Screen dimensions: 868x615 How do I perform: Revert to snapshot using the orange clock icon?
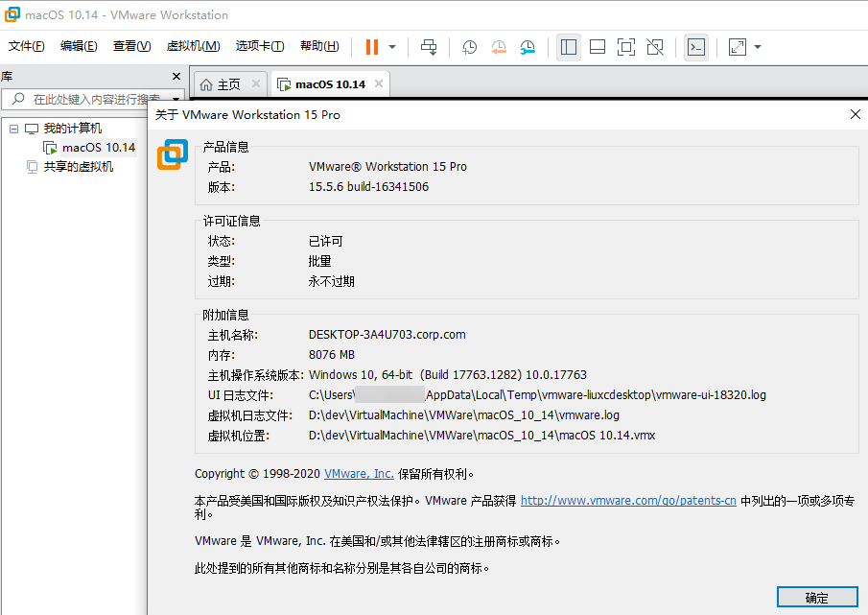coord(499,47)
